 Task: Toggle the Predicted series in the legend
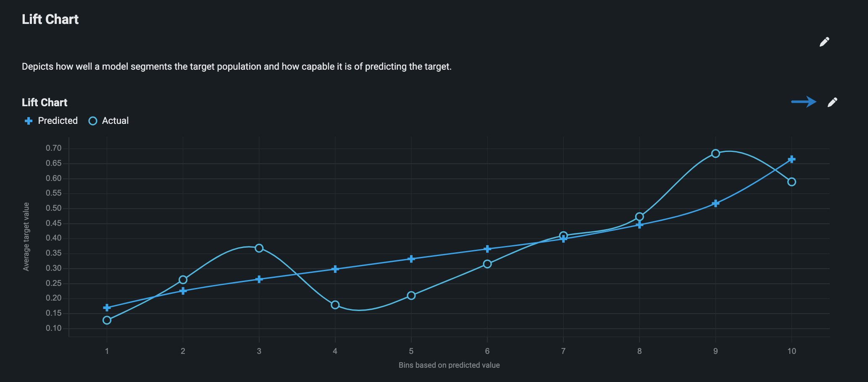tap(51, 121)
